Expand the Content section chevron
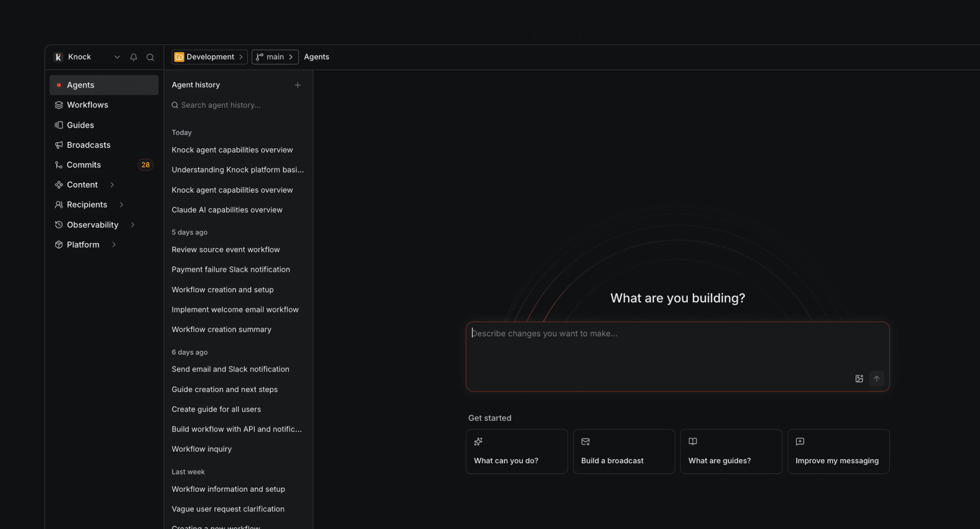980x529 pixels. 111,184
